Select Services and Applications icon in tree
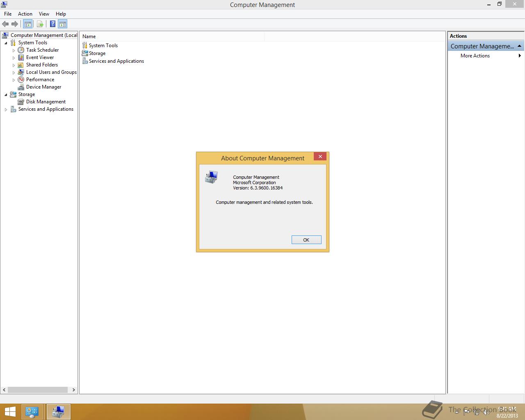Screen dimensions: 525x420 [13, 109]
